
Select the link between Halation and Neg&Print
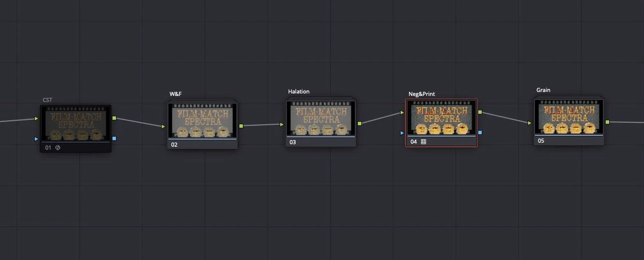tap(381, 118)
